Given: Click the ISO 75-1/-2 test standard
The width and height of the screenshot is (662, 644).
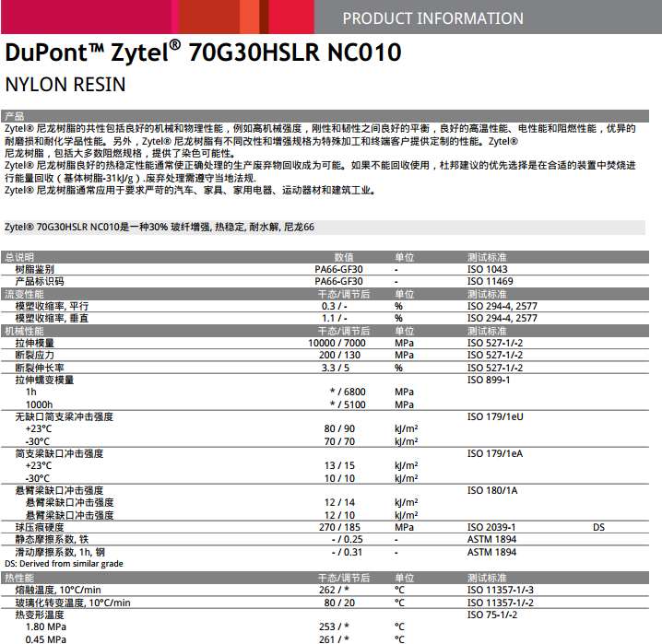Looking at the screenshot, I should click(492, 615).
